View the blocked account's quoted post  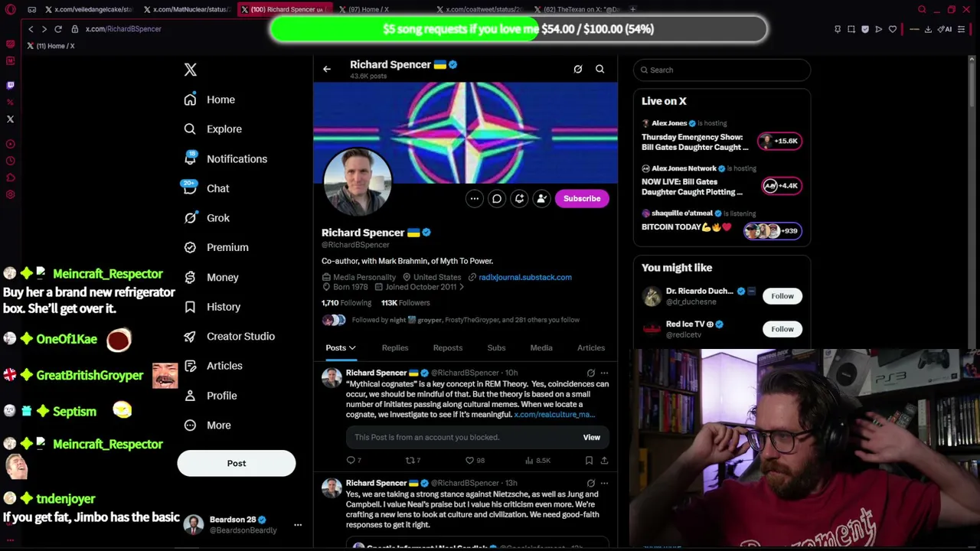592,438
